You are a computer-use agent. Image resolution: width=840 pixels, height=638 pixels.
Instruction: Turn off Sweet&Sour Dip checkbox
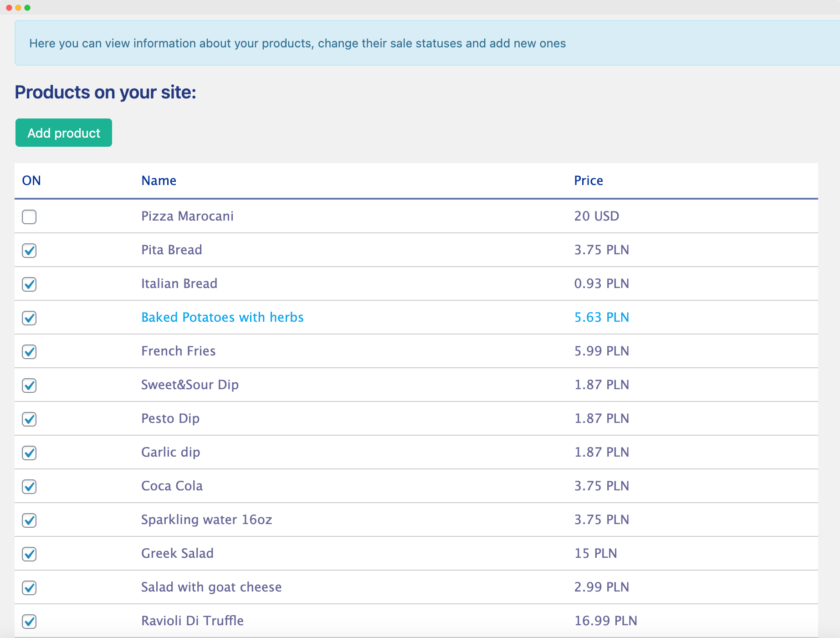pyautogui.click(x=29, y=386)
